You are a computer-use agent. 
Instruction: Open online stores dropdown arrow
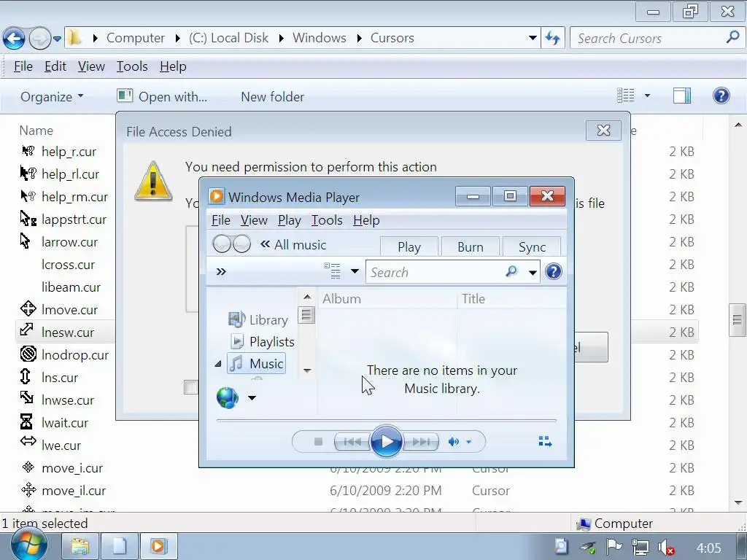click(x=252, y=397)
